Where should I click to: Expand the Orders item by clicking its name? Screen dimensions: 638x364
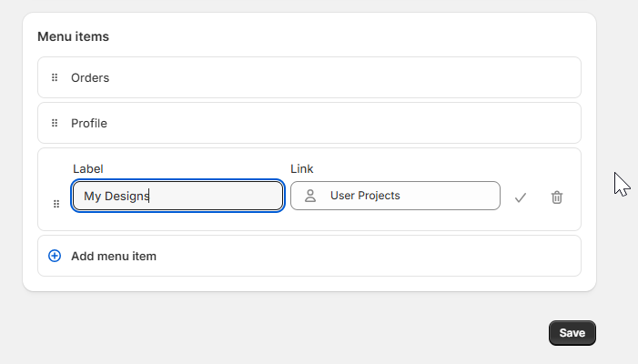90,77
